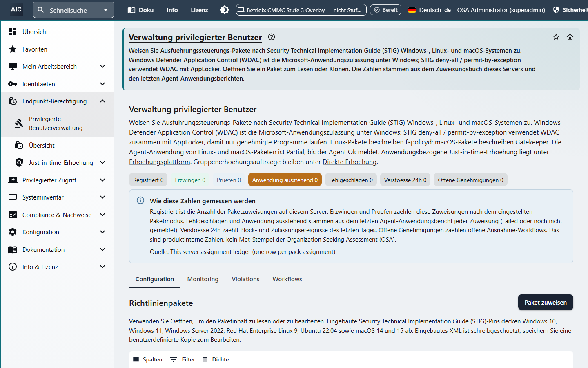Click the Identitaeten key icon
This screenshot has height=368, width=588.
click(x=13, y=84)
